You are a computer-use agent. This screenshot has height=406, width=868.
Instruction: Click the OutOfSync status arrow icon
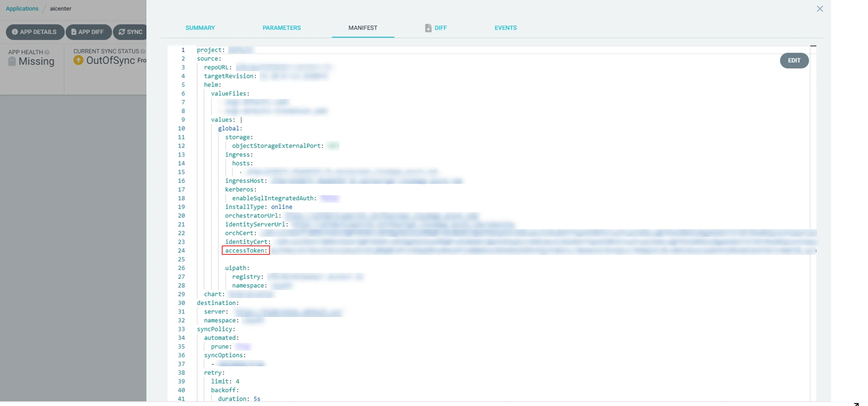click(x=79, y=60)
